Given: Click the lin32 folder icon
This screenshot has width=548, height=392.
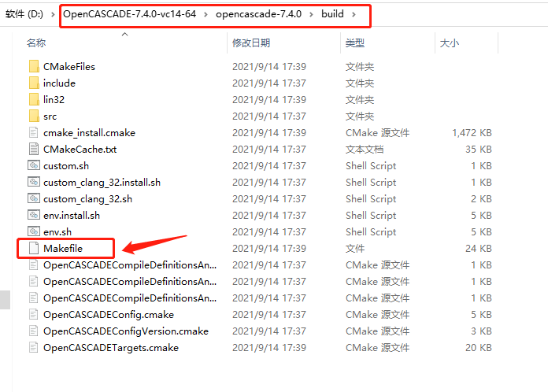Looking at the screenshot, I should coord(34,99).
